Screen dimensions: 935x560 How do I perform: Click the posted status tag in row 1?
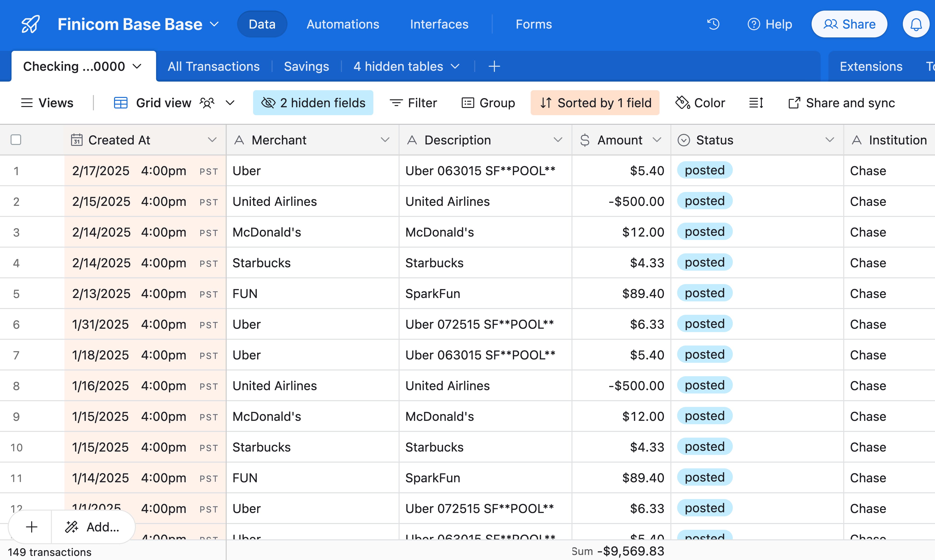[704, 170]
